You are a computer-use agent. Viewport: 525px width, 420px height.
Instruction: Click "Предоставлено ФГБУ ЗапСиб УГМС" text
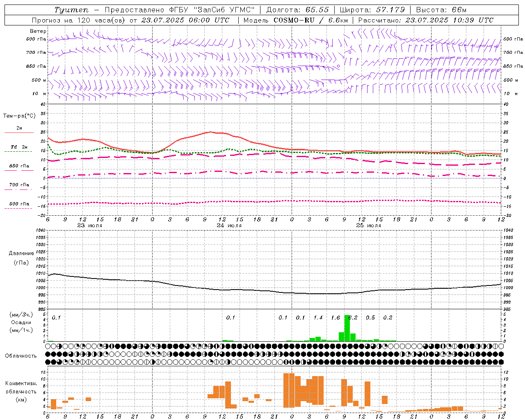pyautogui.click(x=180, y=10)
